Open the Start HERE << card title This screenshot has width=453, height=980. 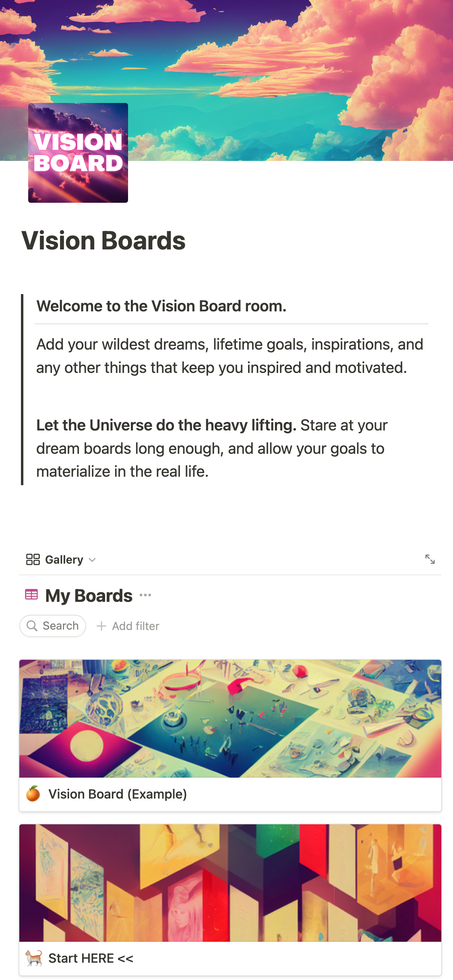coord(91,958)
